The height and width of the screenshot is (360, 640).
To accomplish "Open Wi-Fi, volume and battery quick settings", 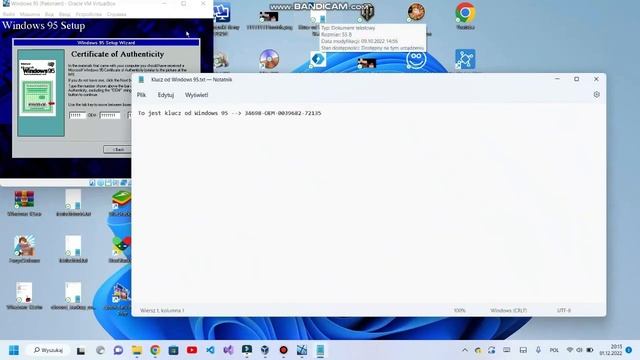I will (580, 350).
